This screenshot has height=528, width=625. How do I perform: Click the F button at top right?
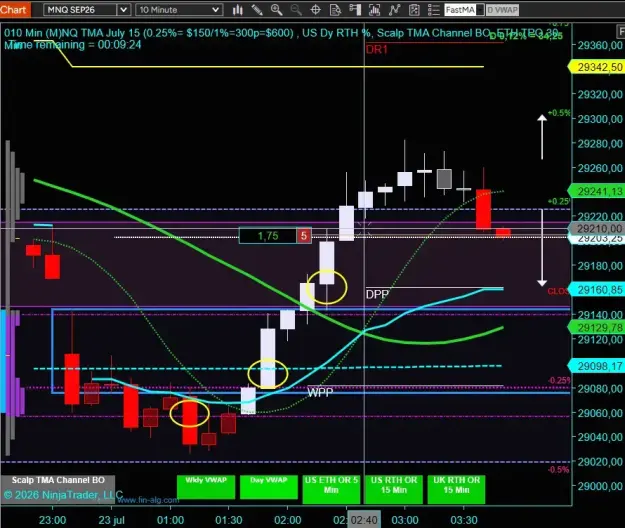[620, 31]
